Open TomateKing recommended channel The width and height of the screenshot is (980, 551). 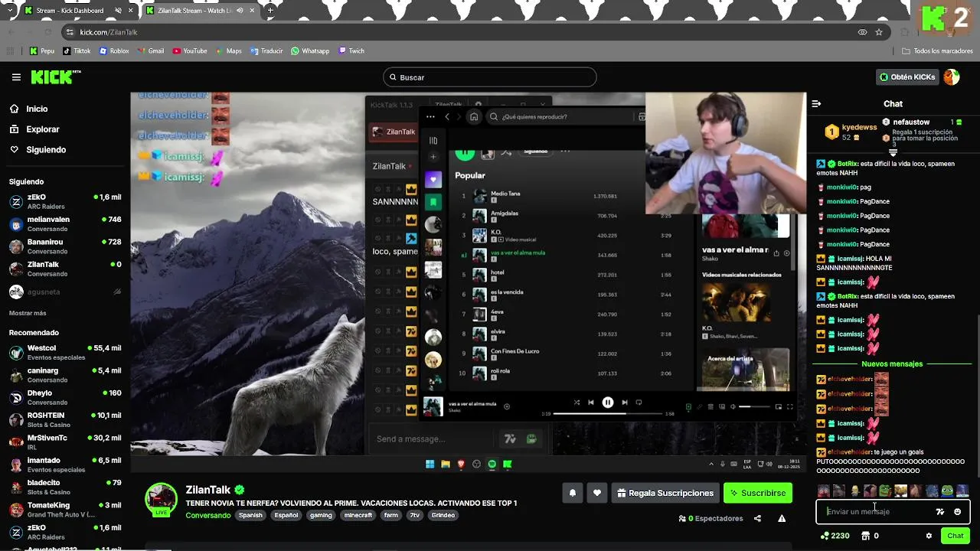pos(65,509)
